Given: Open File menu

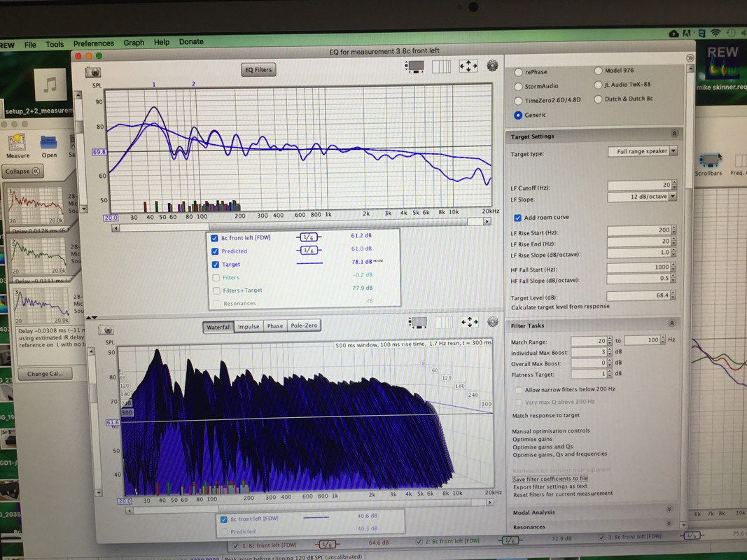Looking at the screenshot, I should (30, 45).
